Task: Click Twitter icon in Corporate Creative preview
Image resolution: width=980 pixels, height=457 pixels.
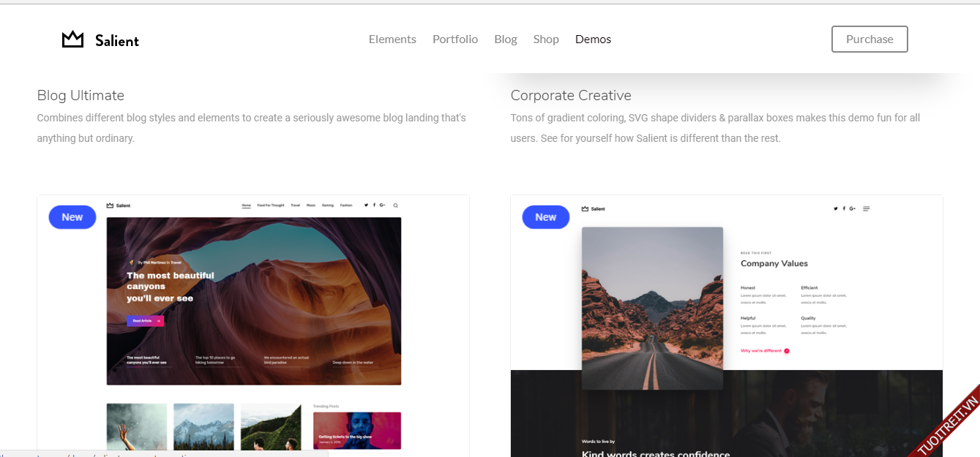Action: pyautogui.click(x=836, y=209)
